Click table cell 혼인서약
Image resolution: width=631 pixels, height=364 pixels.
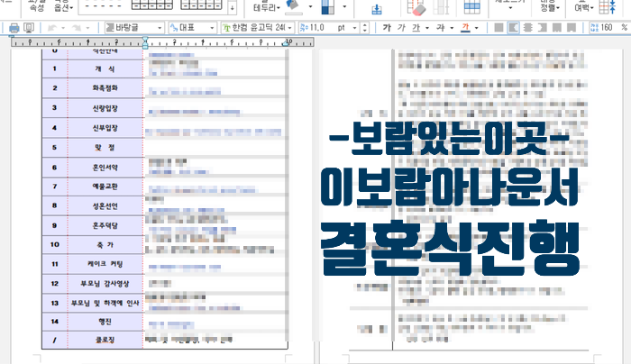click(x=105, y=168)
